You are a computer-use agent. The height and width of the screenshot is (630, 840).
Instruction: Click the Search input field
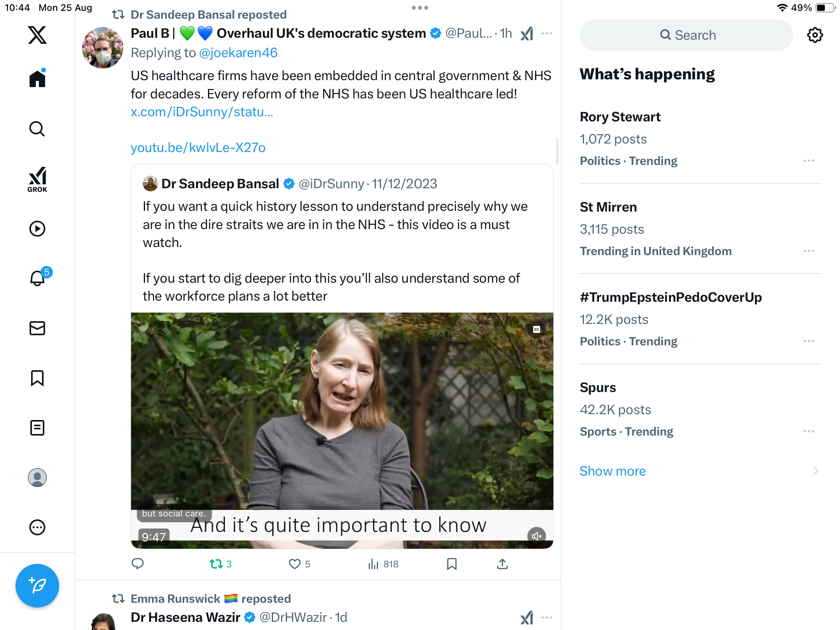(x=686, y=35)
